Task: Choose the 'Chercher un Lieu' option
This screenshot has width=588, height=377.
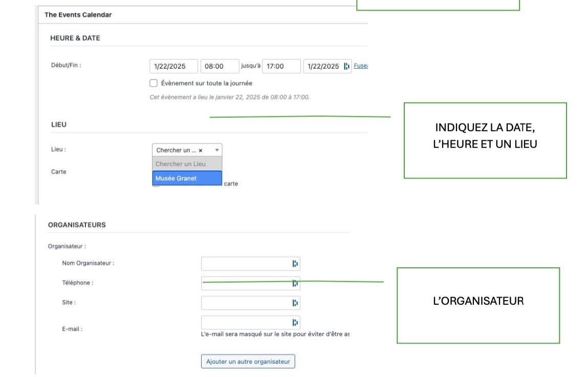Action: tap(187, 164)
